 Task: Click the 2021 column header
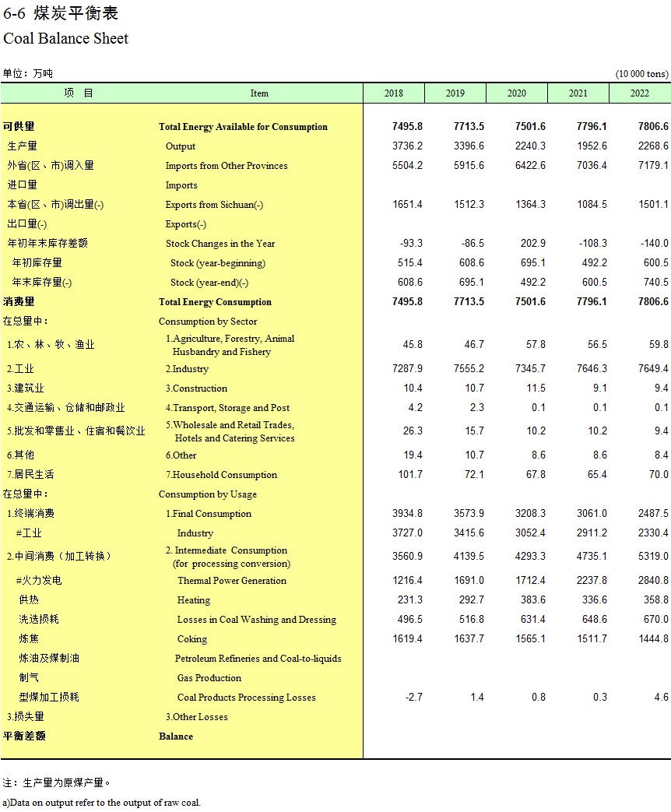point(578,93)
